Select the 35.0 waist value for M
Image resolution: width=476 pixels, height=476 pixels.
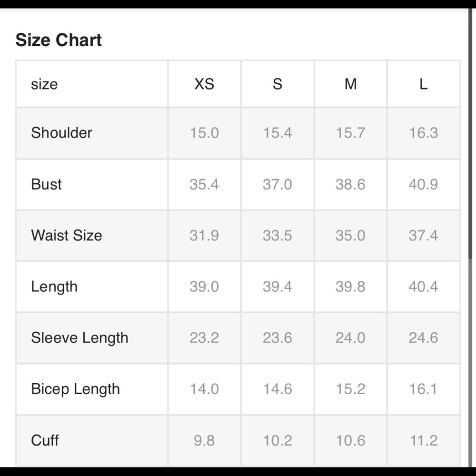[x=350, y=235]
